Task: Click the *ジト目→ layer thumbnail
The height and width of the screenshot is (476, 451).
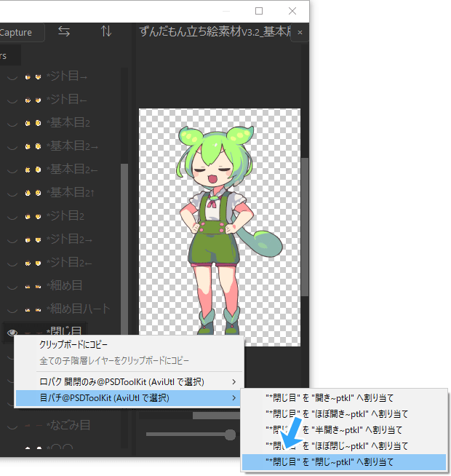Action: [33, 77]
